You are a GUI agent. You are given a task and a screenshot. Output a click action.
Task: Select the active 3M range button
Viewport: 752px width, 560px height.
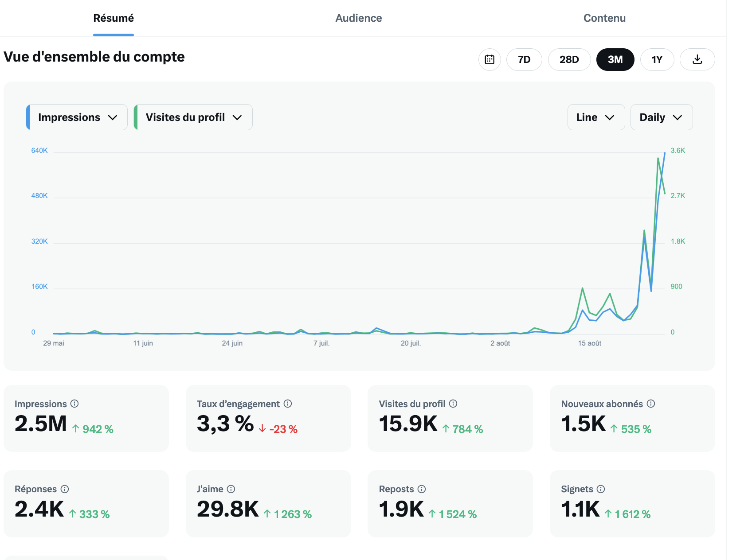(615, 59)
